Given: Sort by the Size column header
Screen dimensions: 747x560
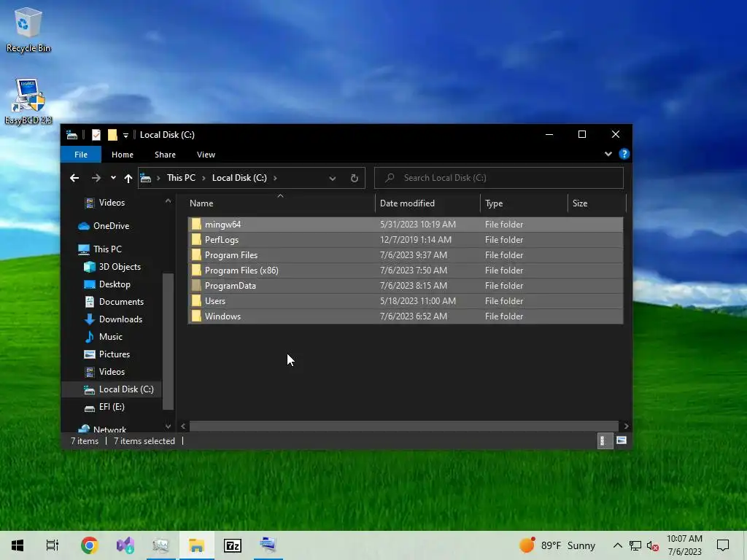Looking at the screenshot, I should tap(597, 203).
